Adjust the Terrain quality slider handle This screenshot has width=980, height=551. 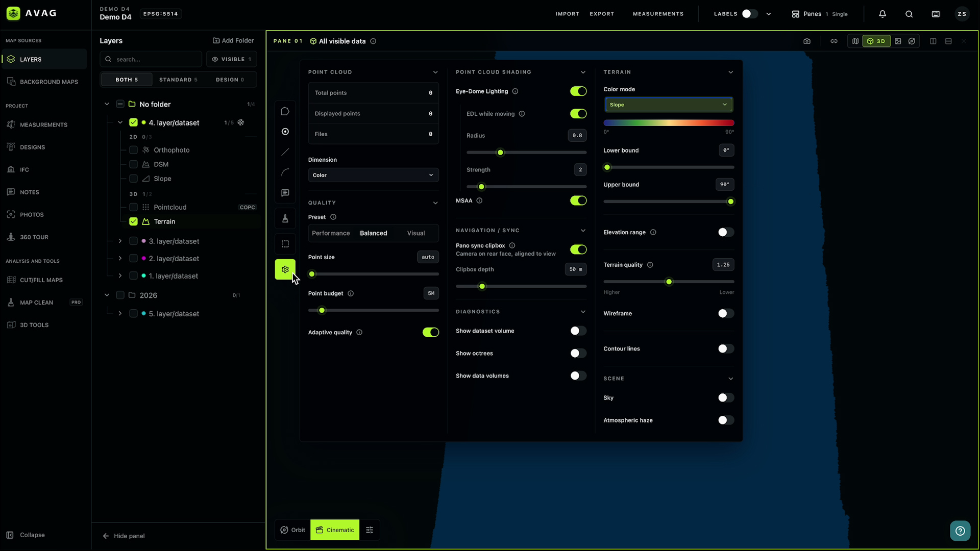coord(669,282)
